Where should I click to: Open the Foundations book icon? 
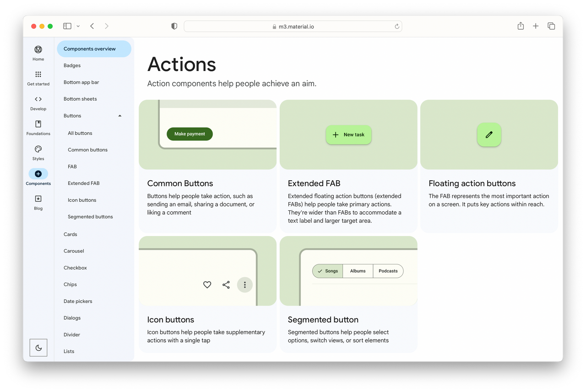38,124
